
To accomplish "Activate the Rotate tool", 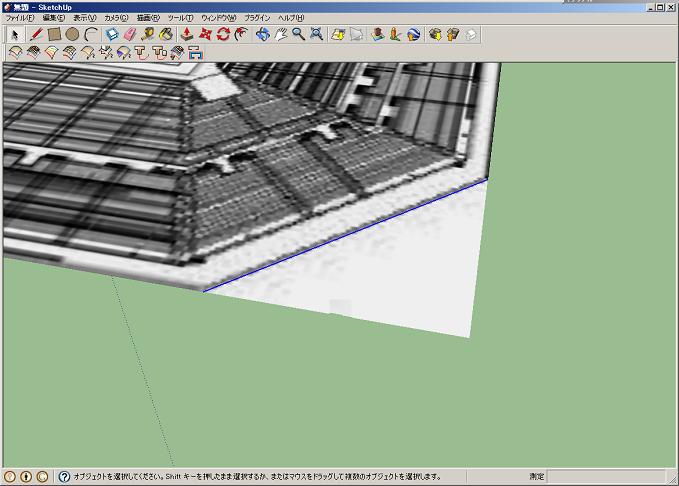I will [x=223, y=34].
